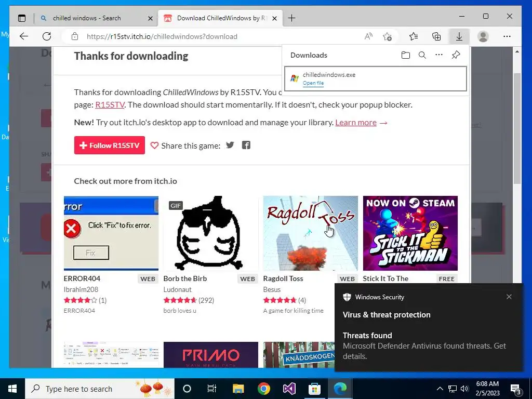Visit author Ludonaut page

coord(177,289)
